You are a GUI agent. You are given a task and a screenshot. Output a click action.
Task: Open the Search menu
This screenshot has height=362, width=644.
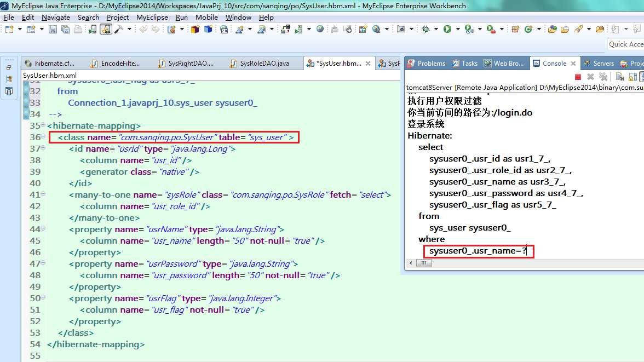[88, 18]
